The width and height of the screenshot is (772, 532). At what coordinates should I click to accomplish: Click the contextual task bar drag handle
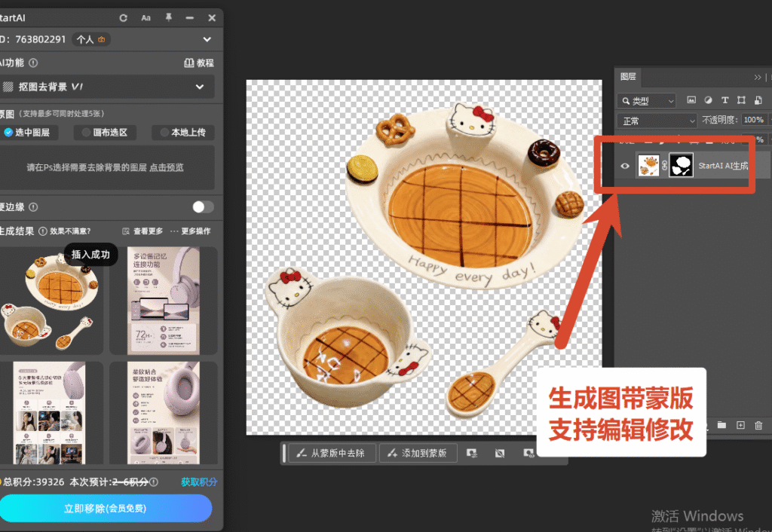coord(284,454)
